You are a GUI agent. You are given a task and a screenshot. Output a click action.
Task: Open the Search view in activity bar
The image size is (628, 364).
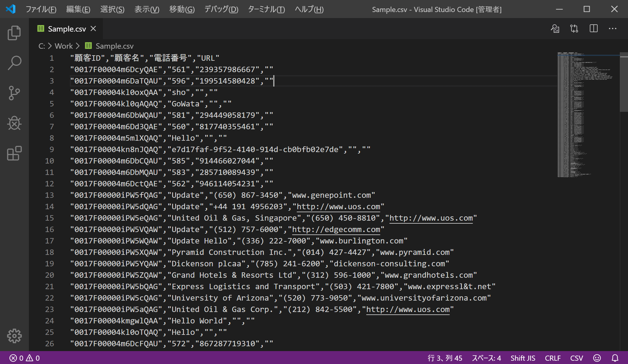[x=14, y=63]
